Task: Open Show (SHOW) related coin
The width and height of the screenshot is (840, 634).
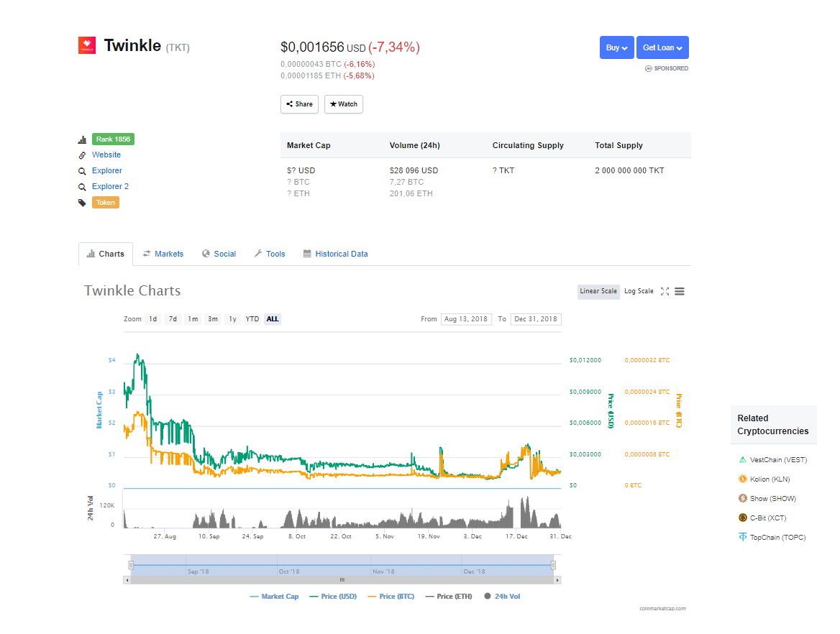Action: (x=772, y=499)
